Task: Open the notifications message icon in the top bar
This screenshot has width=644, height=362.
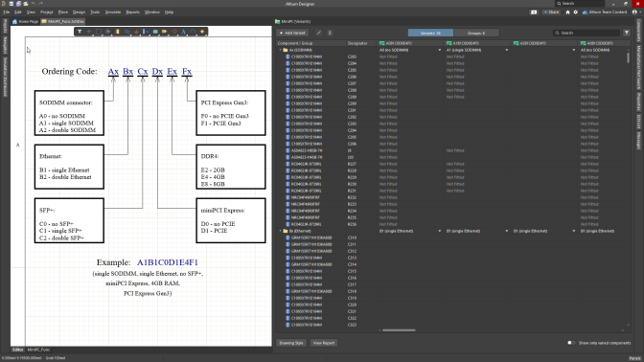Action: 534,12
